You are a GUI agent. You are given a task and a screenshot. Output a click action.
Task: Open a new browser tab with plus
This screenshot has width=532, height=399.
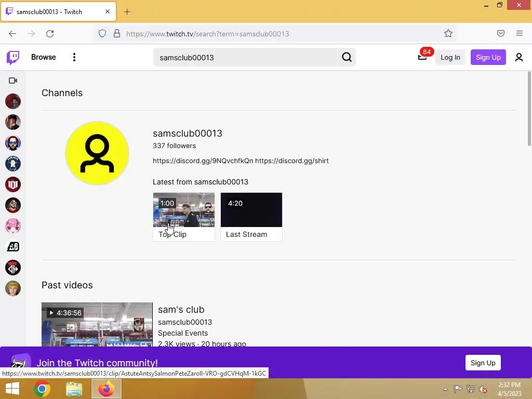[127, 12]
